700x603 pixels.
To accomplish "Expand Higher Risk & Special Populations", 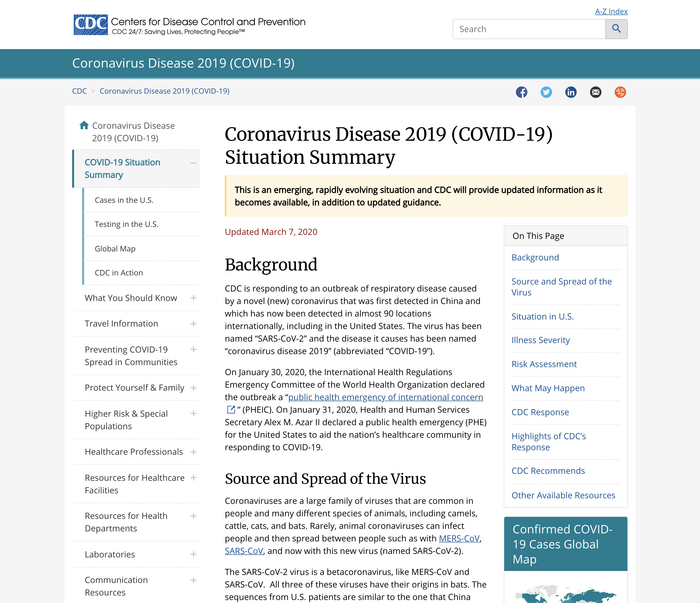I will (x=193, y=414).
